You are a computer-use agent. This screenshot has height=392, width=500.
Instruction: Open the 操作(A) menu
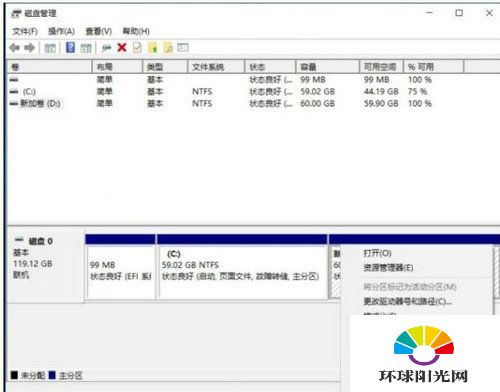[61, 31]
